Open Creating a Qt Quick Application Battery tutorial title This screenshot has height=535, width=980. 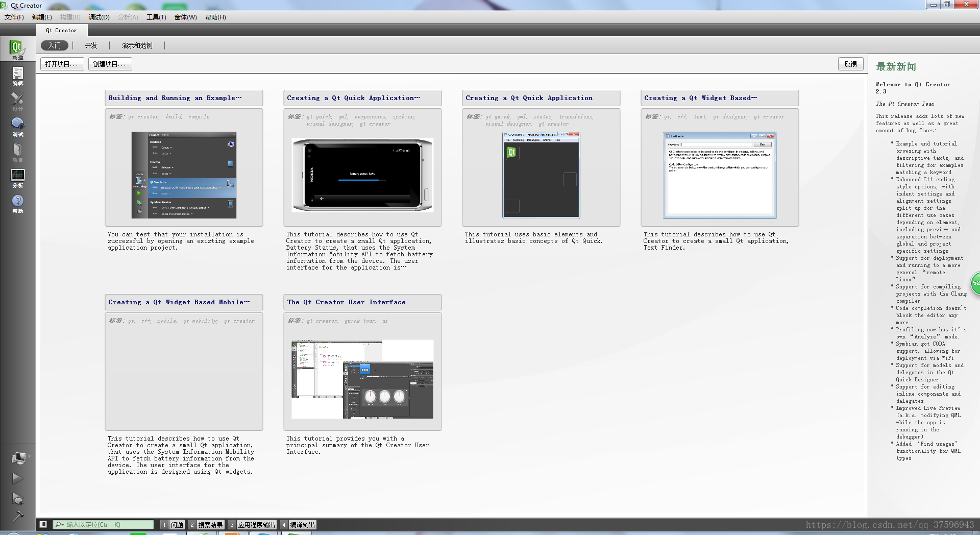coord(362,98)
